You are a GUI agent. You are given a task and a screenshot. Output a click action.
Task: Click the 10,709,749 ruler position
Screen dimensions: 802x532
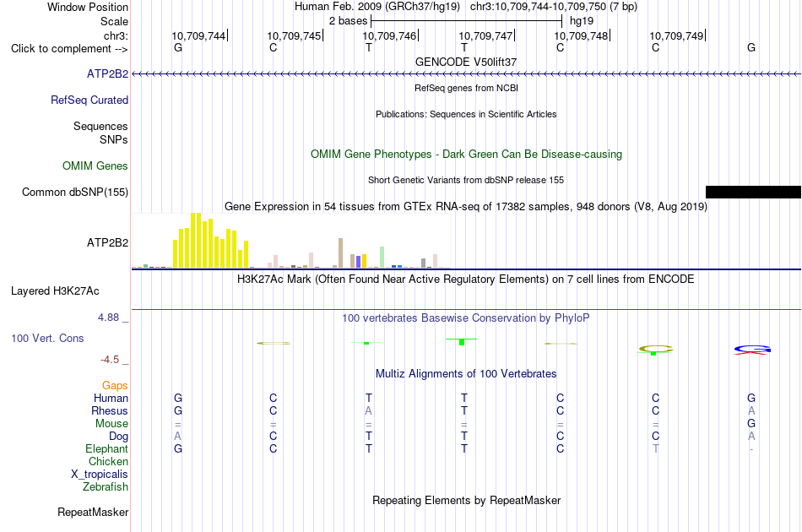pyautogui.click(x=677, y=35)
